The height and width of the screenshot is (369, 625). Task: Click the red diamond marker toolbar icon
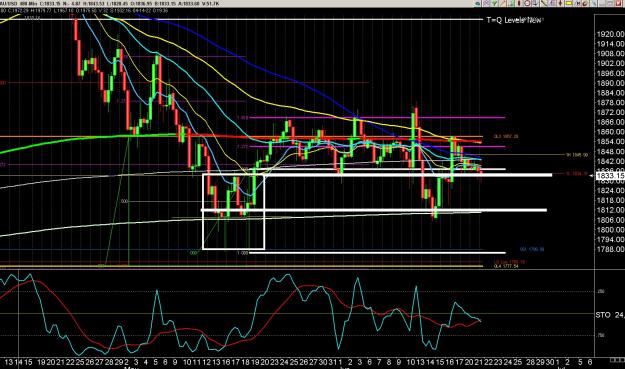pyautogui.click(x=560, y=3)
